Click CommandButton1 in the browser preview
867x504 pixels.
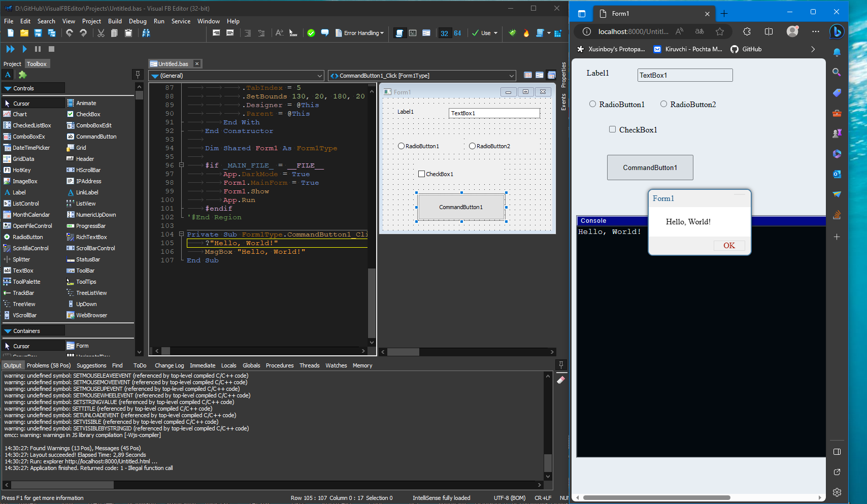(650, 167)
